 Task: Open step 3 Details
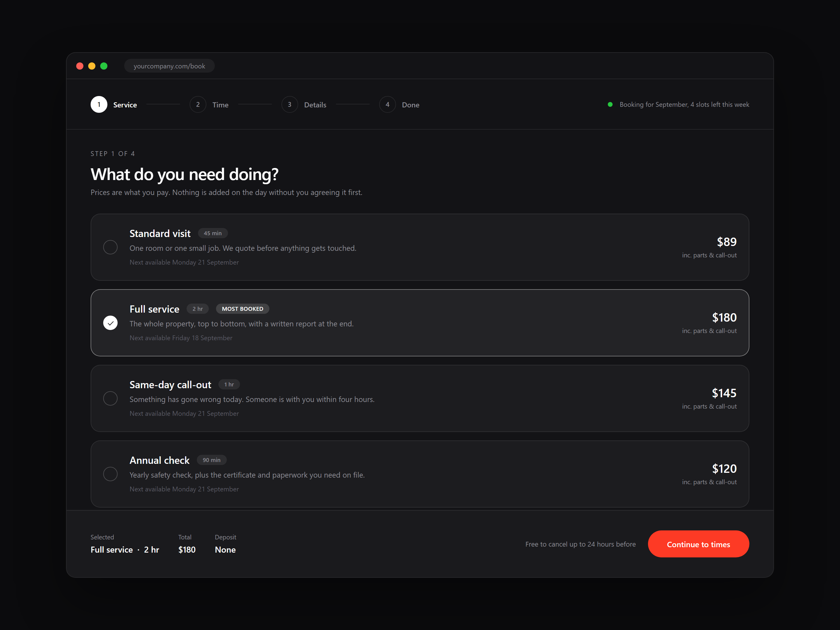[304, 104]
